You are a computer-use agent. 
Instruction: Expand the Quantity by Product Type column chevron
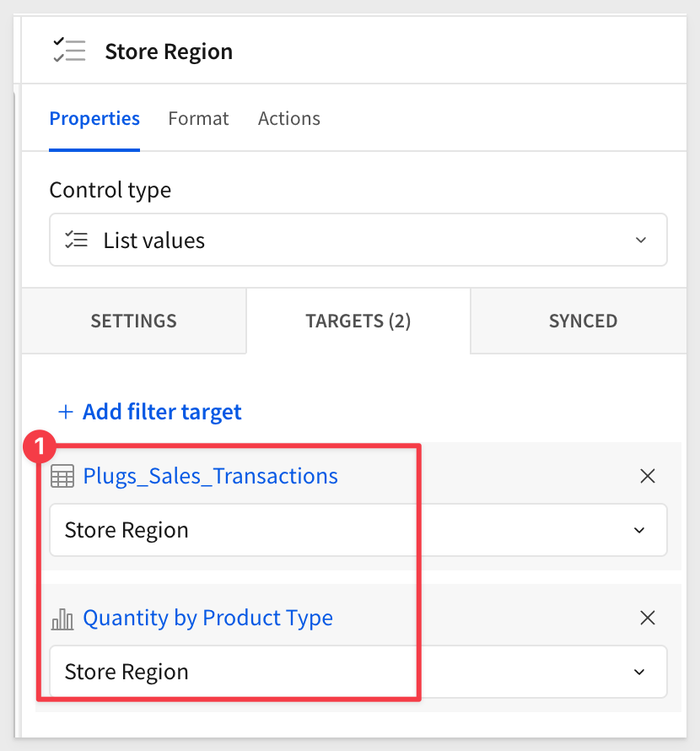tap(639, 672)
